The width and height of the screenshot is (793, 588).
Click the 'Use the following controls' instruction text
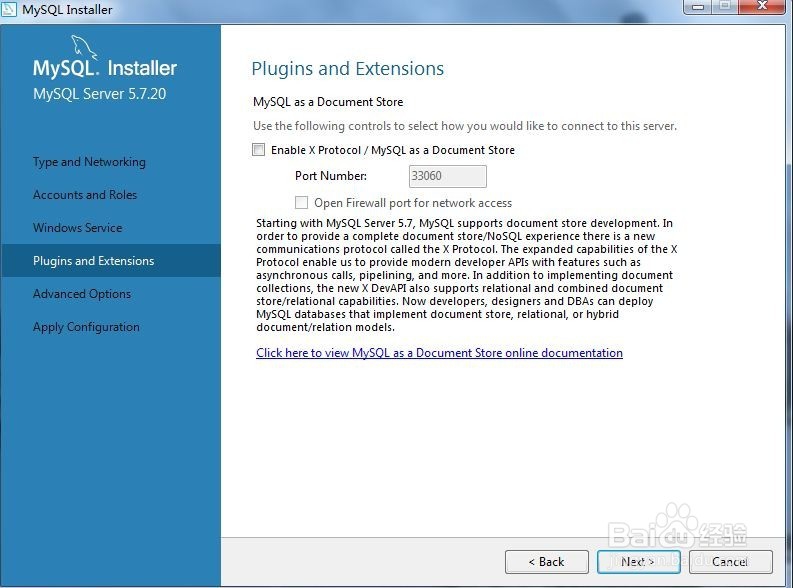pyautogui.click(x=465, y=126)
